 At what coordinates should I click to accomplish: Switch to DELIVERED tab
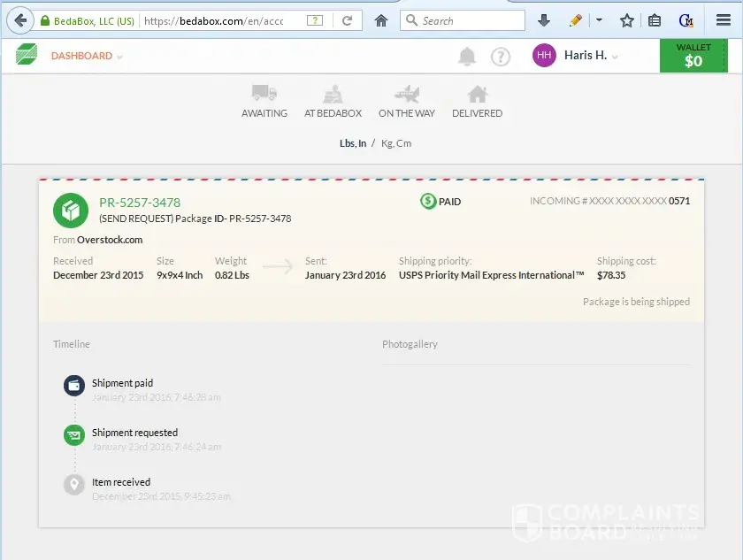[x=477, y=102]
